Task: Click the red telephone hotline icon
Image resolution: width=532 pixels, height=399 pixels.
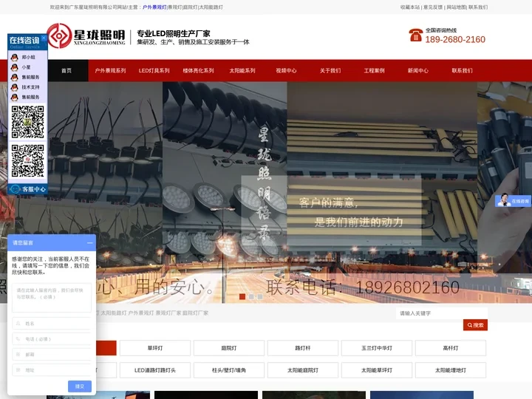Action: 415,35
